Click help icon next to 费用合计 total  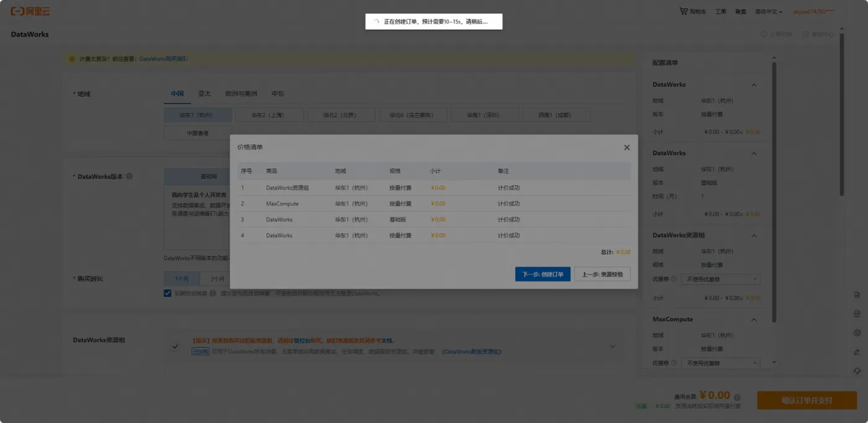(737, 397)
